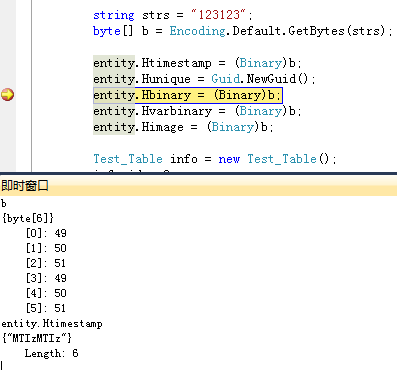Click the line string strs = "123123"

173,15
